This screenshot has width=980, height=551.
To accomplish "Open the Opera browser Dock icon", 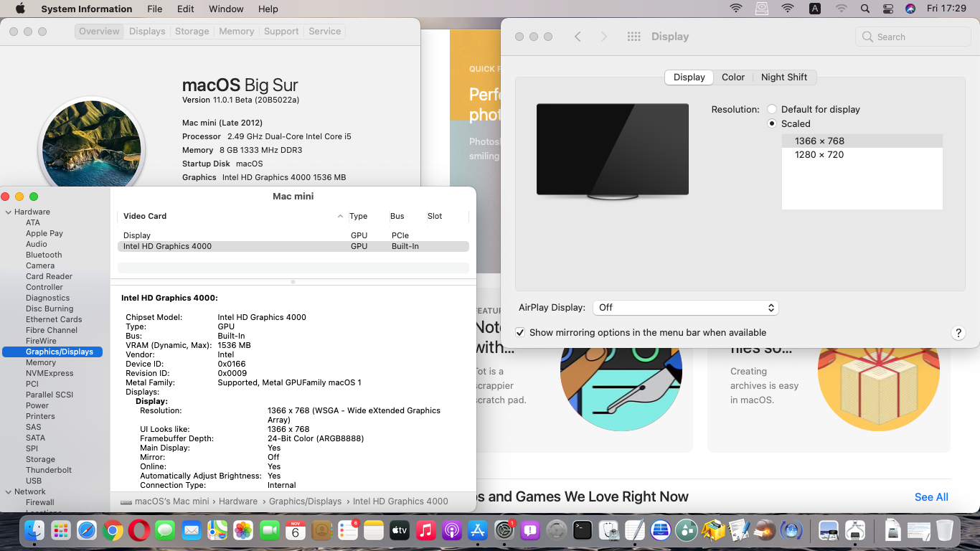I will tap(139, 531).
